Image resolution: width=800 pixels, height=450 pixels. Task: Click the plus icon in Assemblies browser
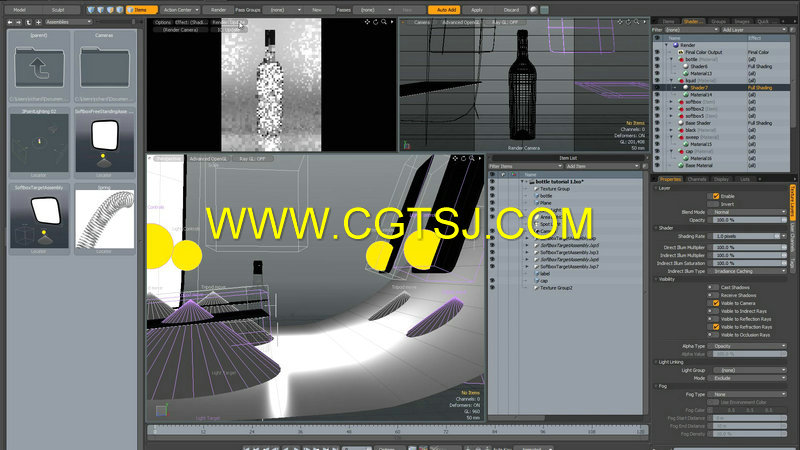tap(38, 22)
